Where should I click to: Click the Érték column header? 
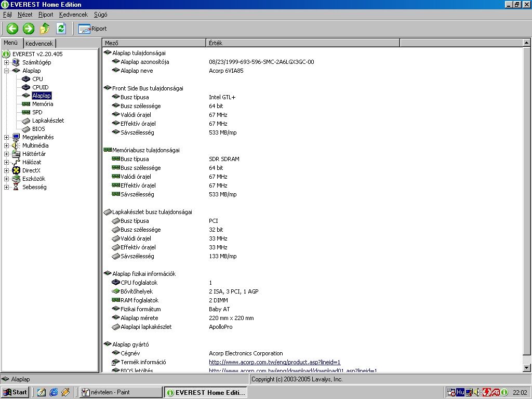coord(303,43)
